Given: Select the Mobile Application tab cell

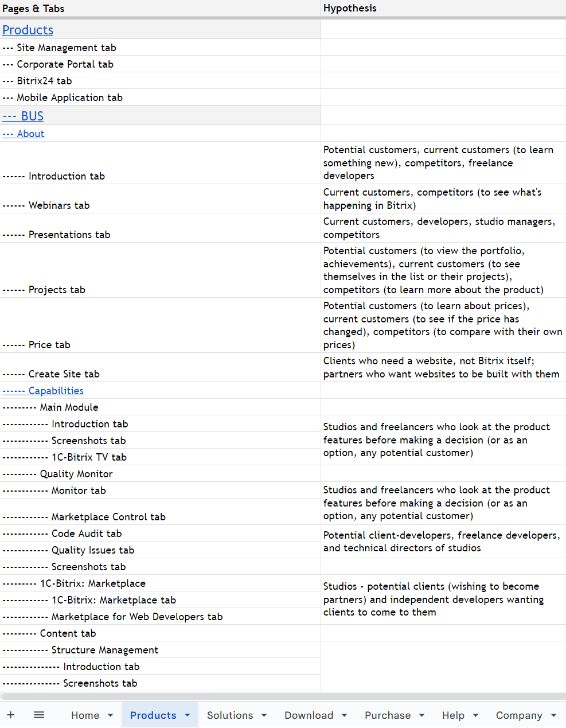Looking at the screenshot, I should (x=160, y=98).
